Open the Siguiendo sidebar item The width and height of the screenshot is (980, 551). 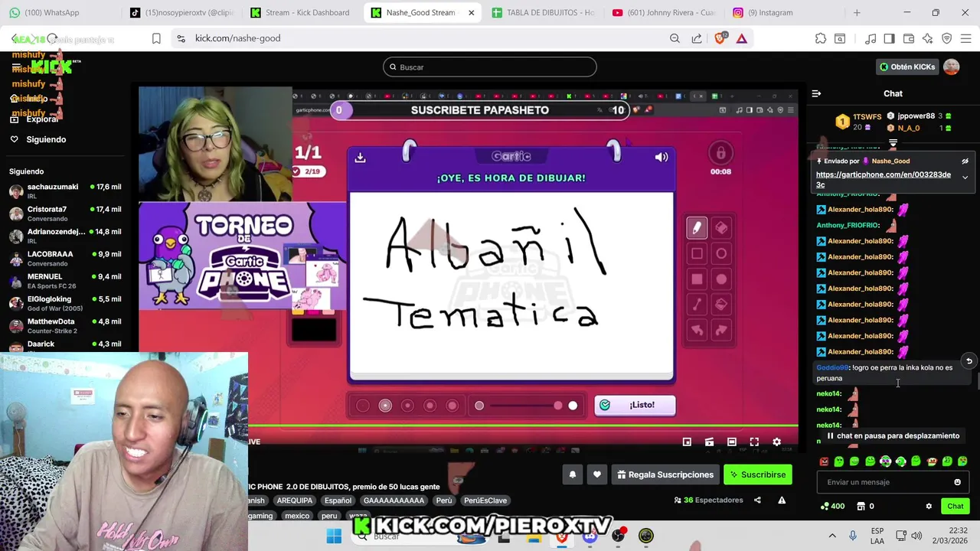(x=46, y=139)
